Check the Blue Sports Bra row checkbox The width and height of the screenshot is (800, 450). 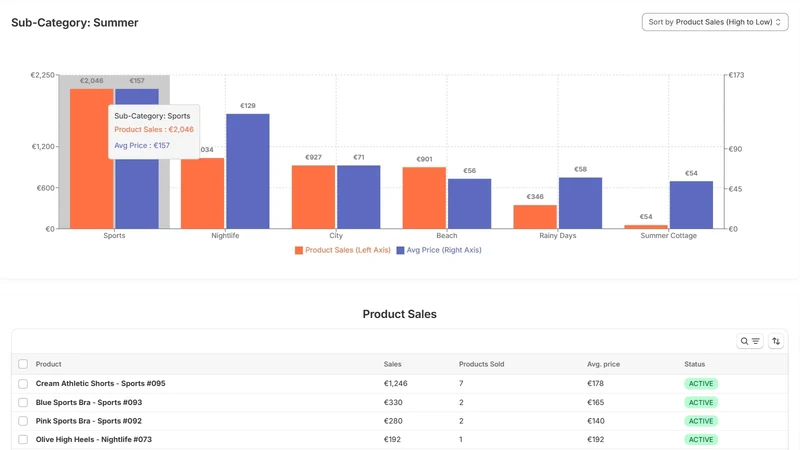pos(23,402)
